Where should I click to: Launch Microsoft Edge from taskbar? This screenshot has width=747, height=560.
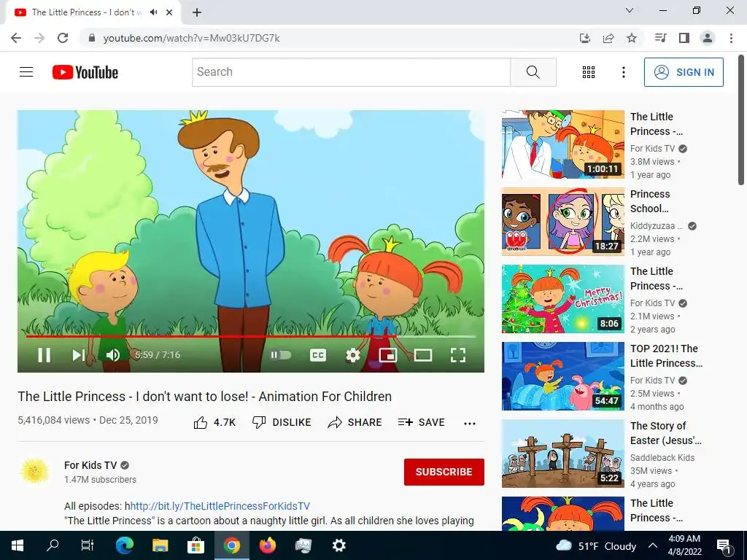[x=125, y=545]
